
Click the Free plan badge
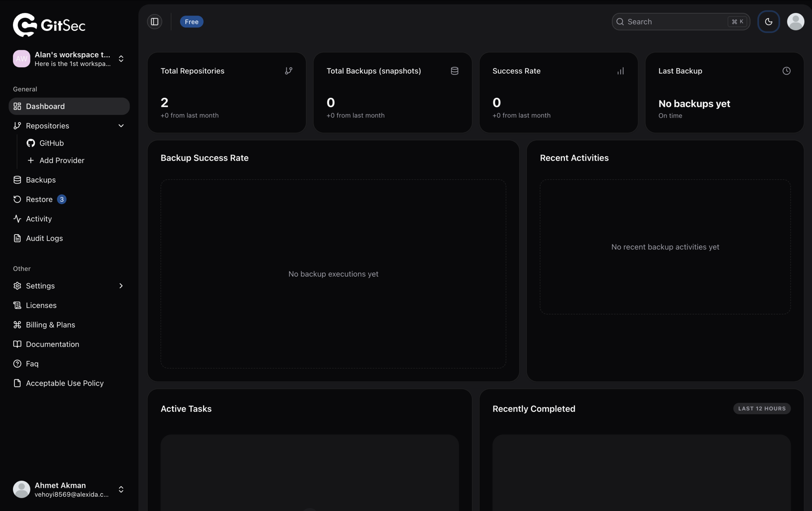click(x=192, y=22)
